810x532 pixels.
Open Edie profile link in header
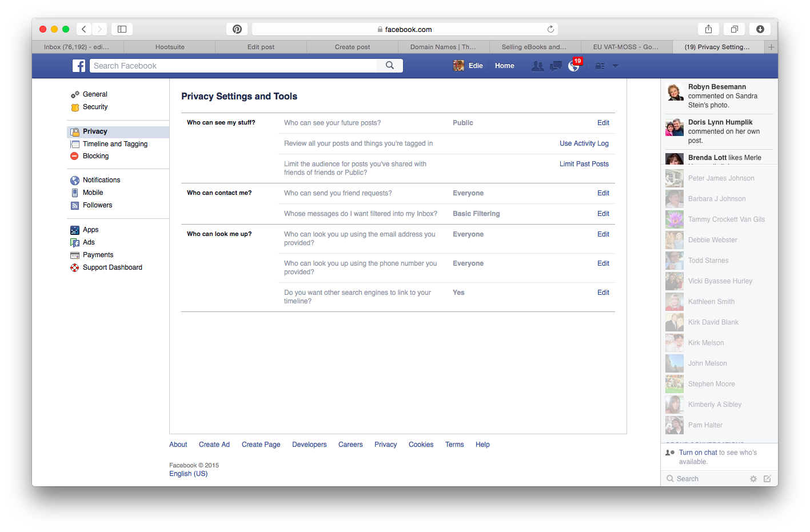[468, 66]
